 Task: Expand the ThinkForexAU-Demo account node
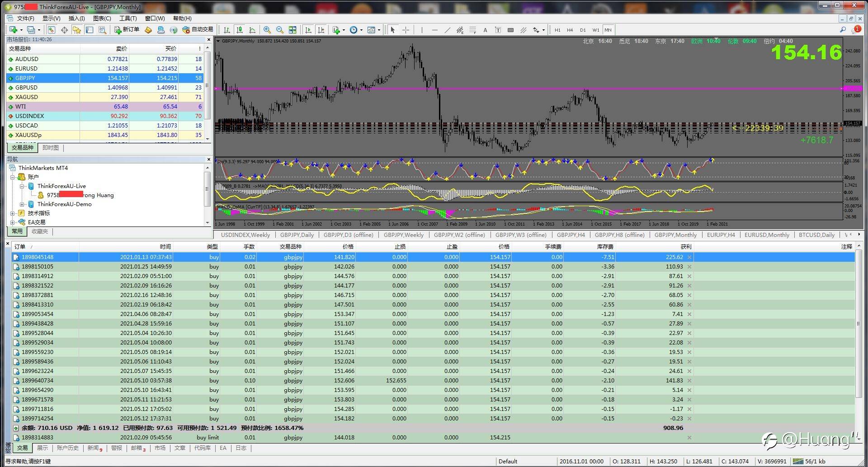(x=22, y=204)
